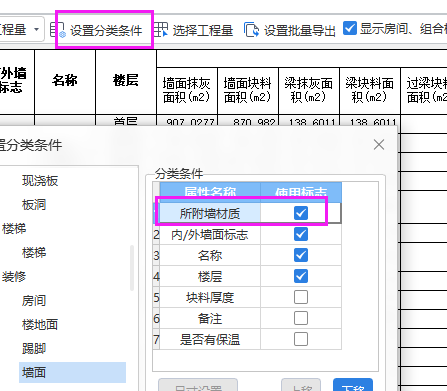Click the 墙面抹灰面积(m2) column header
447x391 pixels.
pyautogui.click(x=187, y=91)
